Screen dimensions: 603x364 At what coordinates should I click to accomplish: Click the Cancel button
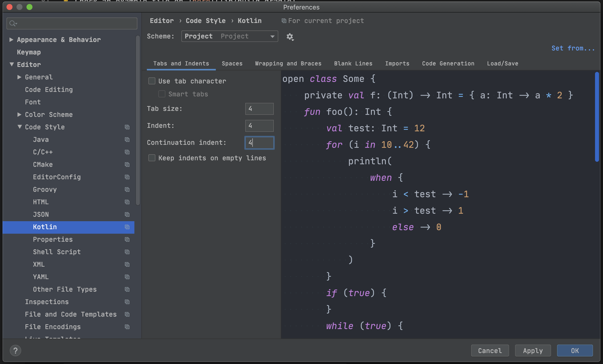pyautogui.click(x=490, y=351)
